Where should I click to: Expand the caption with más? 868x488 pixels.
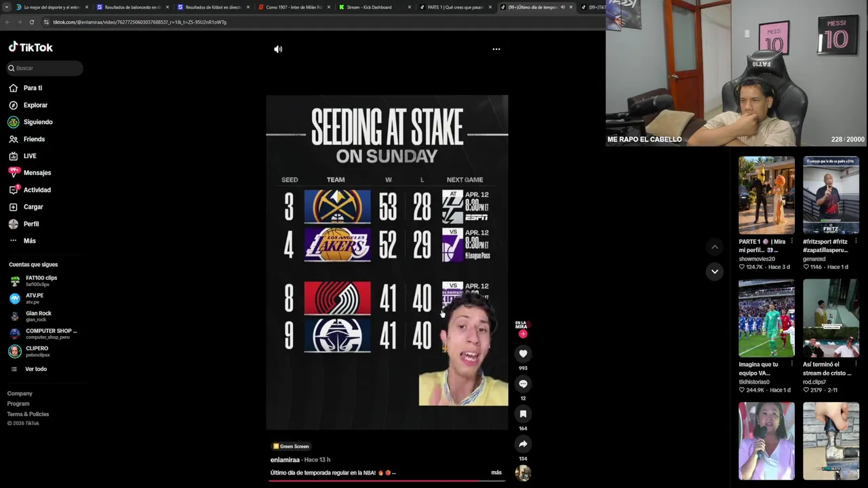(496, 472)
